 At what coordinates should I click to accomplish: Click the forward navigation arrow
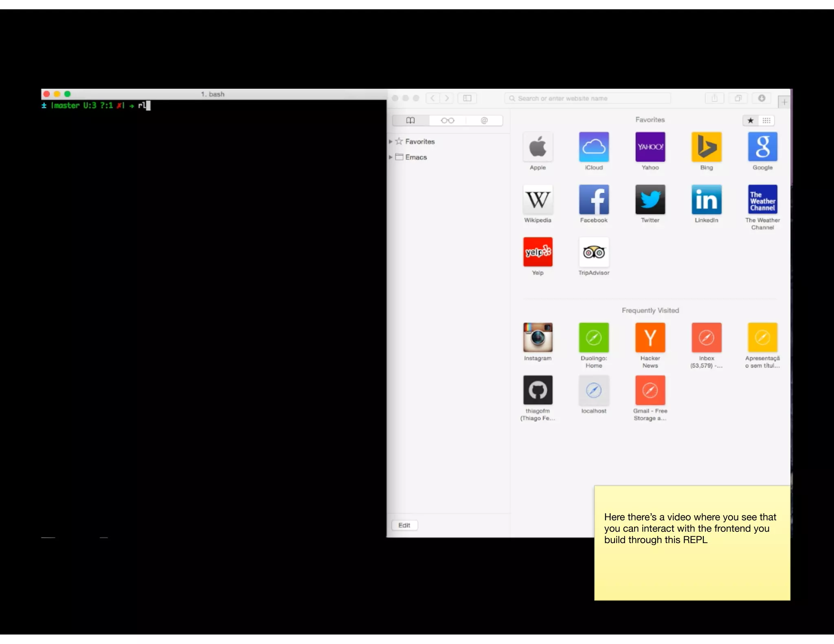(x=447, y=98)
